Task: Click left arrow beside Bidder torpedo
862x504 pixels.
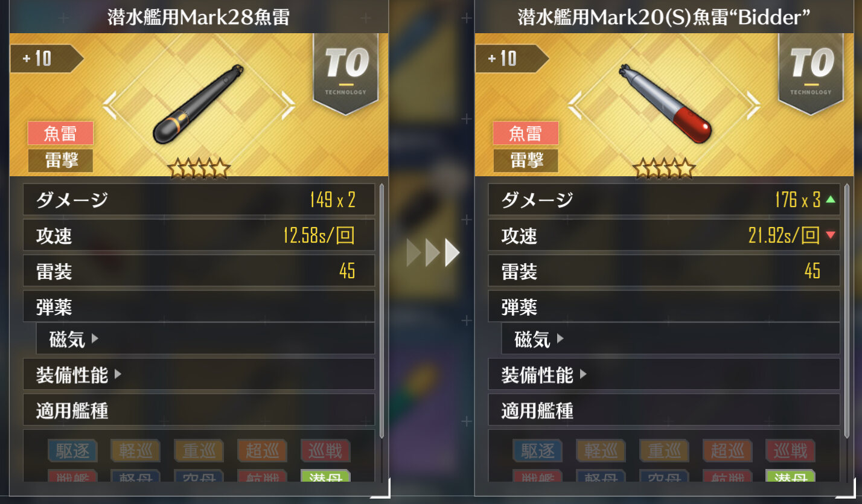Action: pos(575,106)
